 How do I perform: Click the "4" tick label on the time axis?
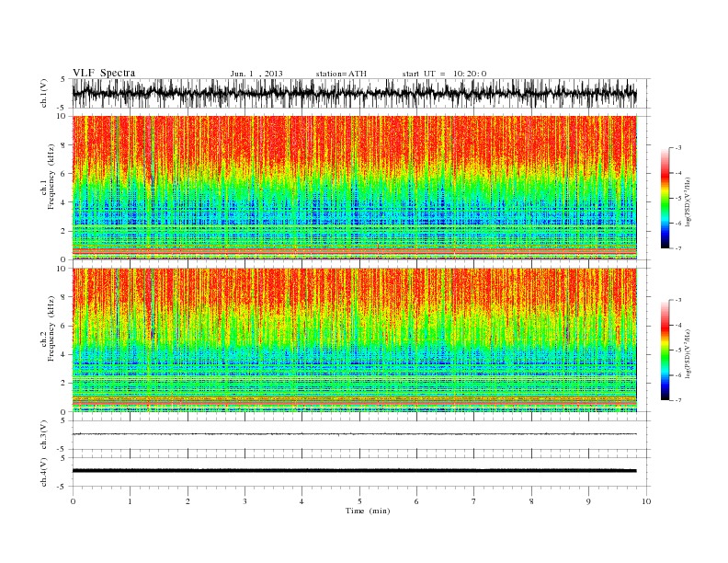301,501
